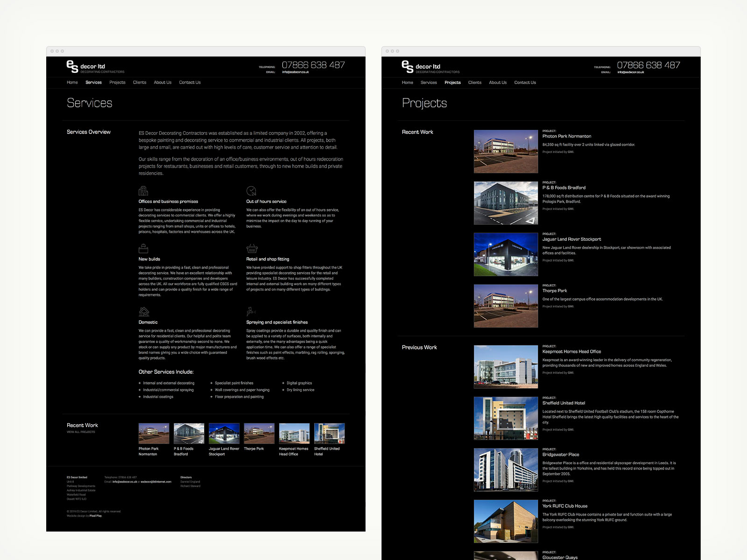Open the Photon Park Normanton thumbnail in Services footer strip
Viewport: 747px width, 560px height.
[x=154, y=434]
